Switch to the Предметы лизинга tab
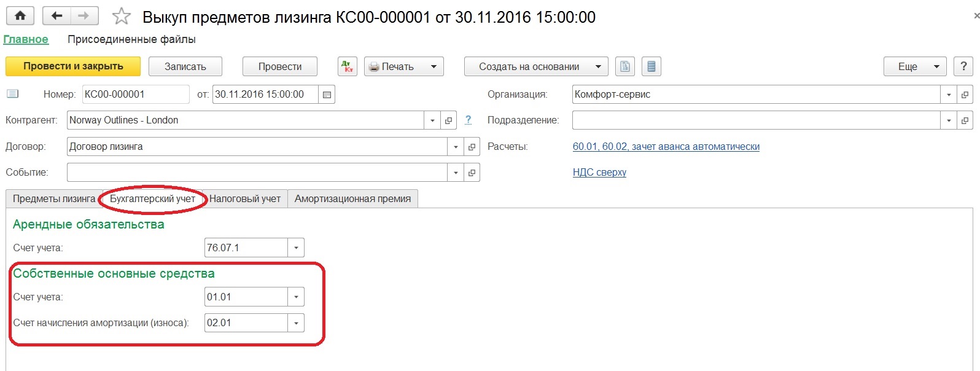Screen dimensions: 980x371 pyautogui.click(x=54, y=198)
